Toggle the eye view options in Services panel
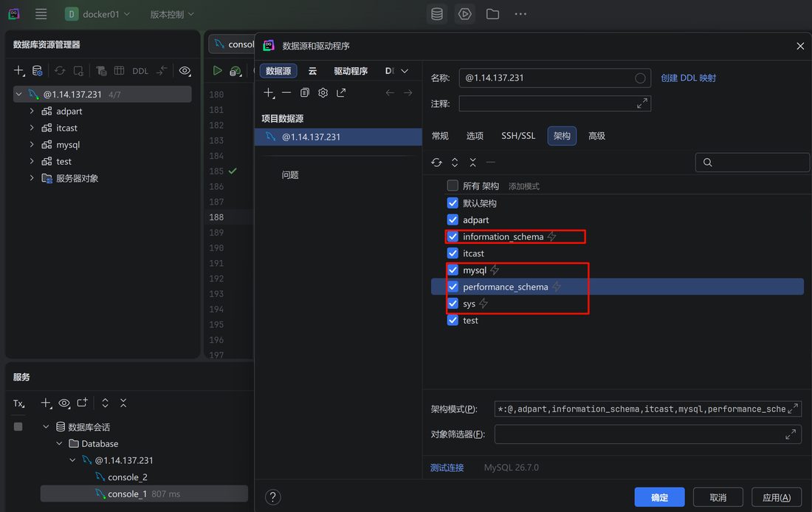Screen dimensions: 812x512 (64, 403)
